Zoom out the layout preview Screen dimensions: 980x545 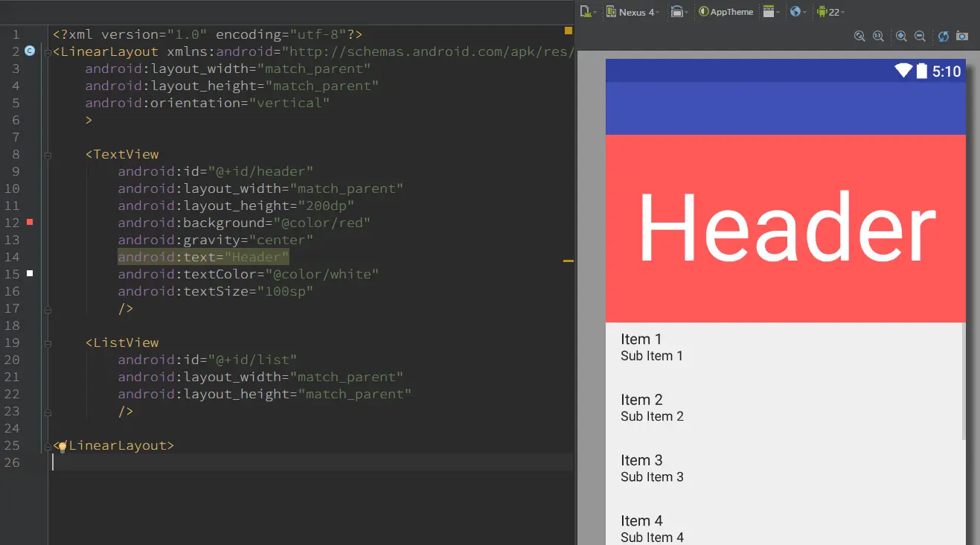920,36
